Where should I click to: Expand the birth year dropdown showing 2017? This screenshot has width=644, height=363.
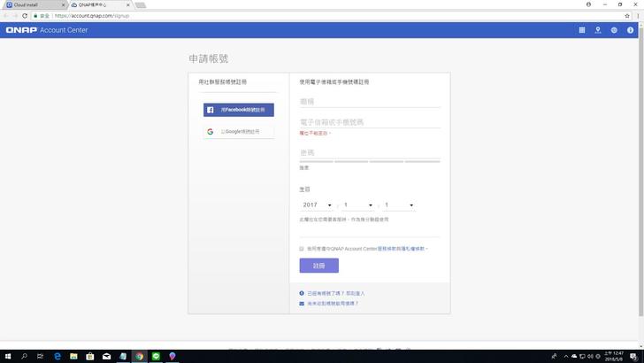click(318, 205)
